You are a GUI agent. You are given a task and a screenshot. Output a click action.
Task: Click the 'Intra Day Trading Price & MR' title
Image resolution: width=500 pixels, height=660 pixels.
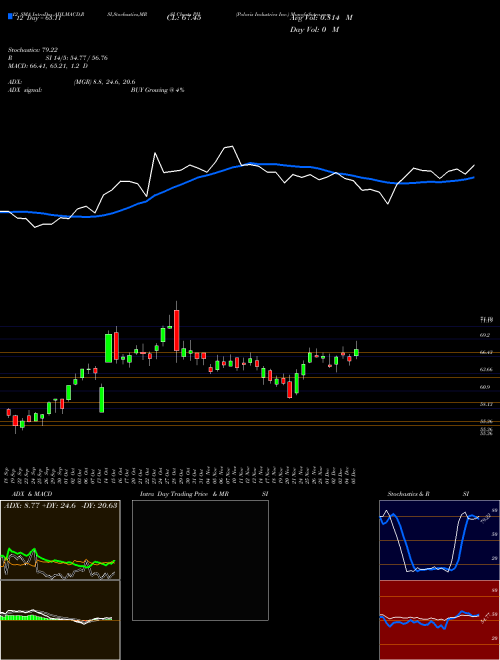coord(184,494)
